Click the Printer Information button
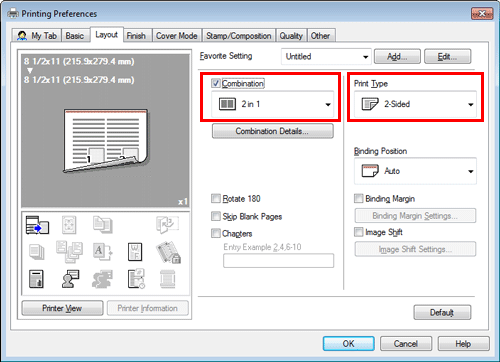 point(148,308)
